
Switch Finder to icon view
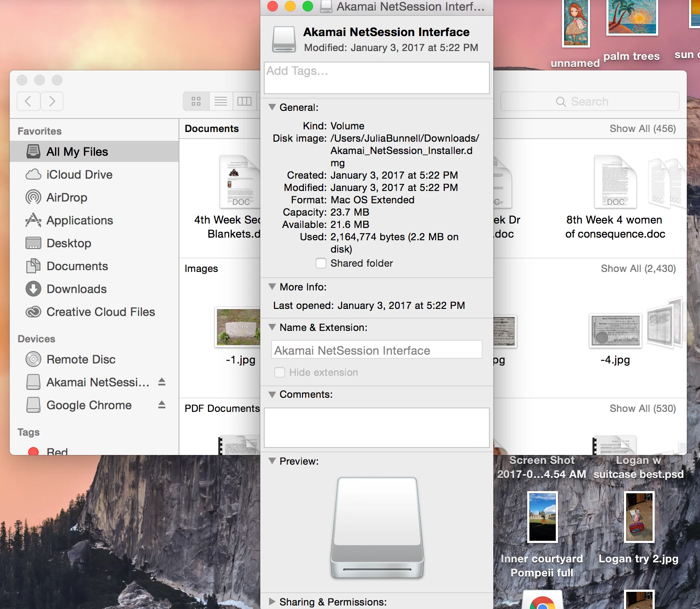pos(196,101)
